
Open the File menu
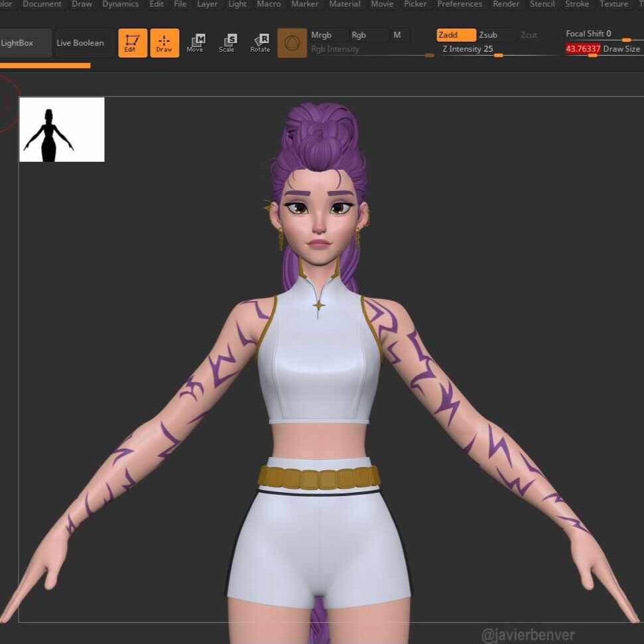click(x=180, y=4)
